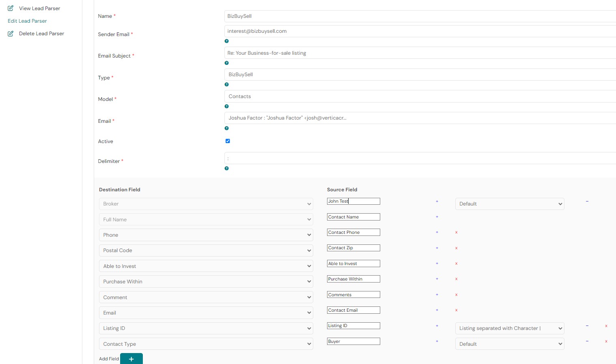Open the Phone destination field dropdown
616x364 pixels.
(x=206, y=235)
